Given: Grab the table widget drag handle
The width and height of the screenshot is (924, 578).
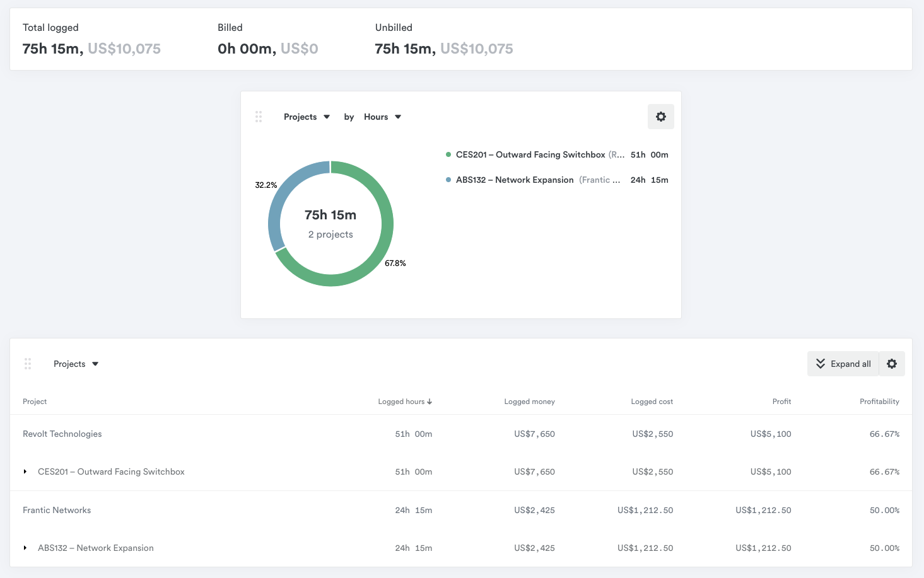Looking at the screenshot, I should 28,364.
